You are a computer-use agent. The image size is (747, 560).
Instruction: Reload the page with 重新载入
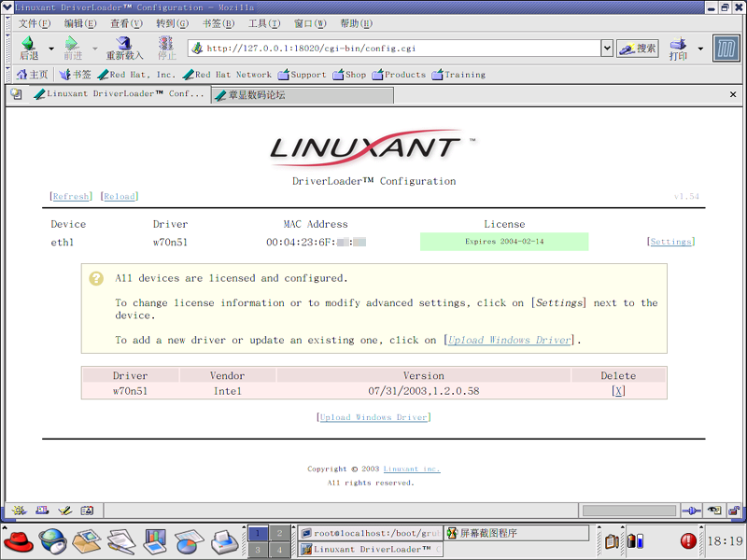click(x=124, y=49)
